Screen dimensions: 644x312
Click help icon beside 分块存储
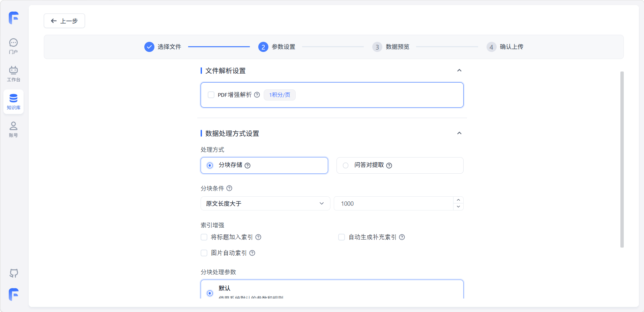[247, 166]
